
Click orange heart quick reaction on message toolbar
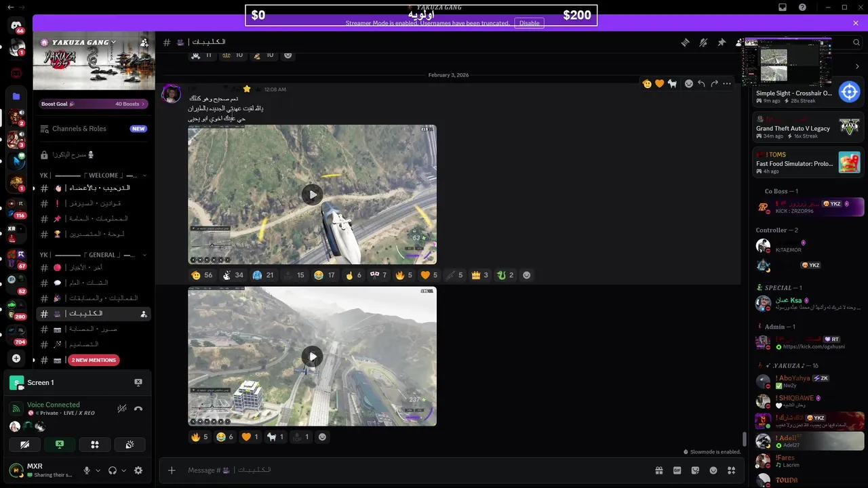point(659,84)
